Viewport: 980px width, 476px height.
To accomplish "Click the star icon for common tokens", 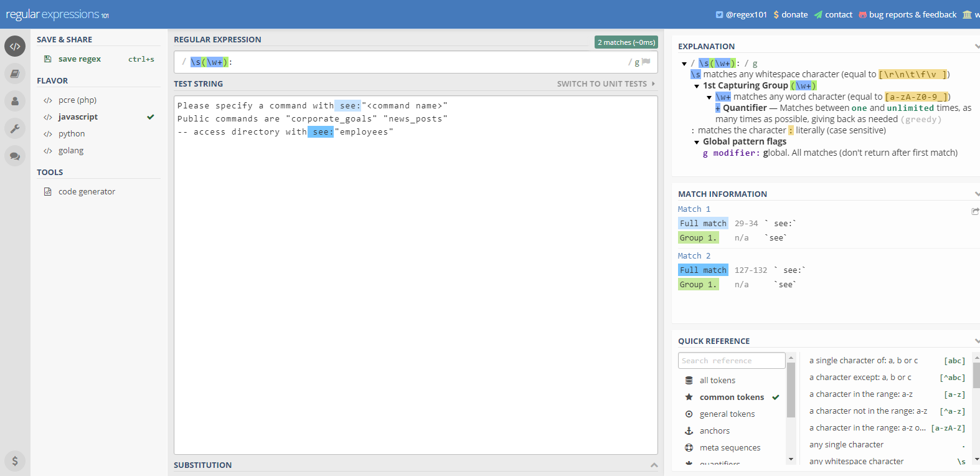I will [689, 397].
